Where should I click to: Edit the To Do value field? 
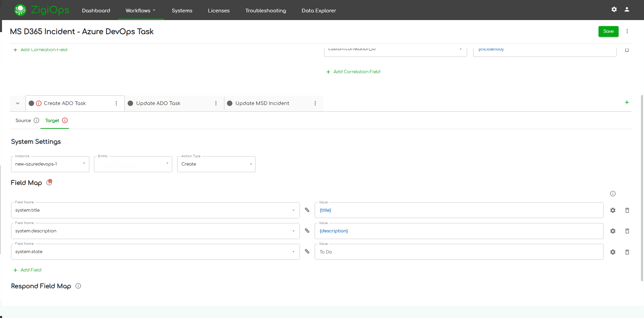coord(459,252)
